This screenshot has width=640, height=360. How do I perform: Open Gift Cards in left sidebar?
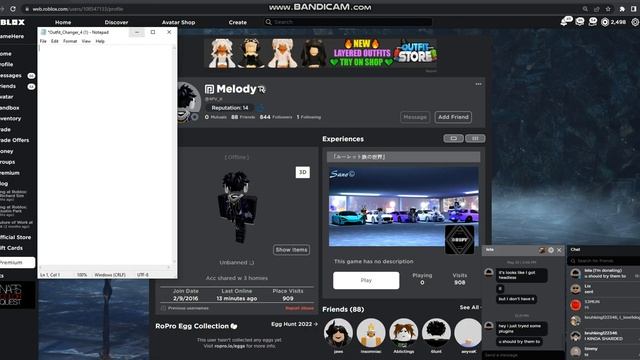(x=11, y=248)
